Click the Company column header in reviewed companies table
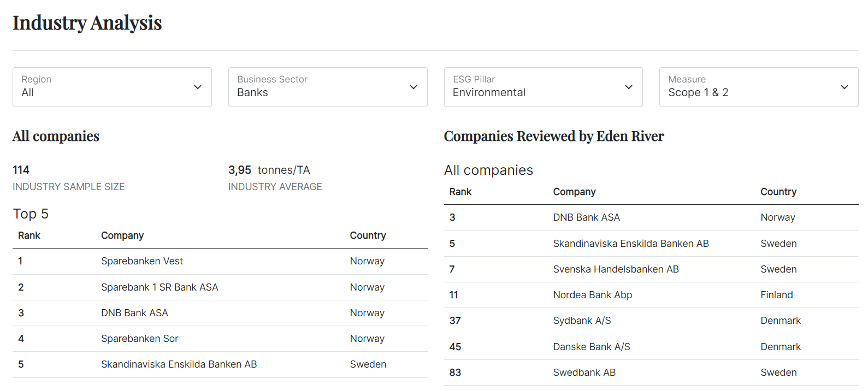 (x=574, y=192)
